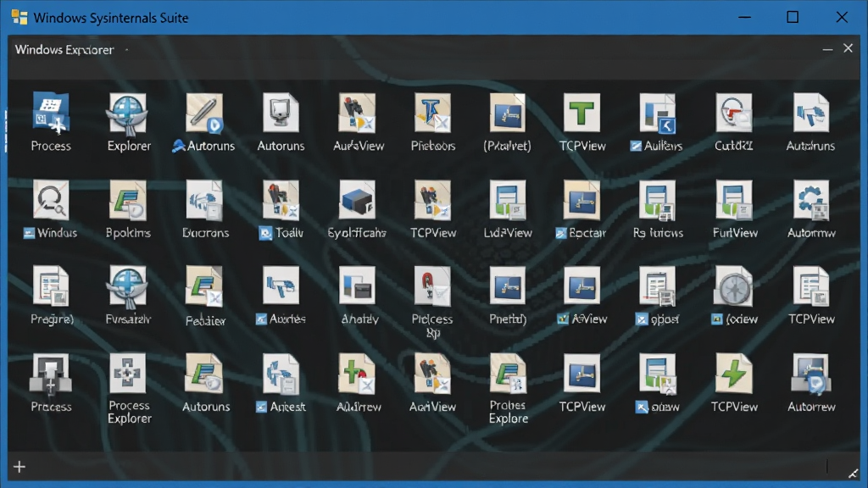The height and width of the screenshot is (488, 868).
Task: Launch TCPView in the third row
Action: pyautogui.click(x=811, y=286)
